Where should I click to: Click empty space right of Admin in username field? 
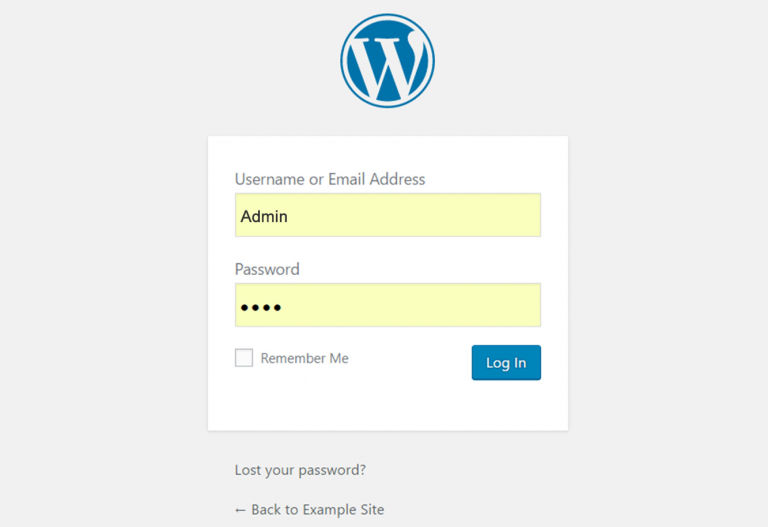(x=416, y=216)
